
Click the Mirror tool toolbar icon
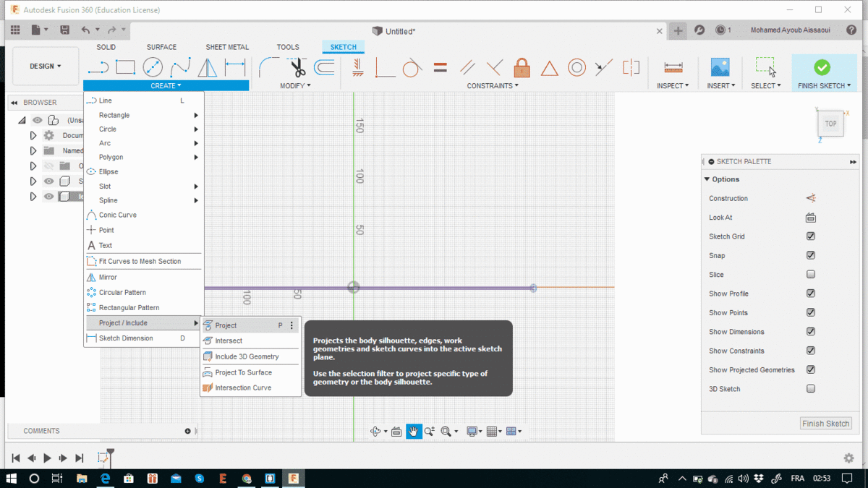(208, 68)
